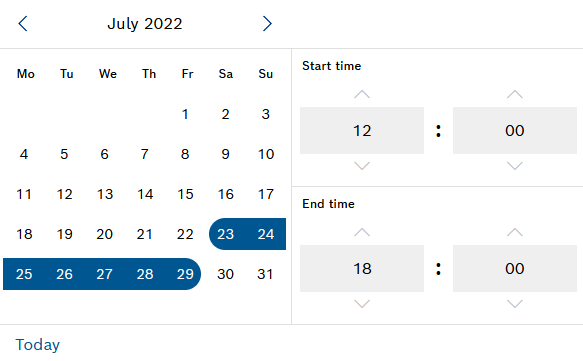Decrease start time minutes with down chevron
The image size is (583, 361).
click(x=515, y=165)
